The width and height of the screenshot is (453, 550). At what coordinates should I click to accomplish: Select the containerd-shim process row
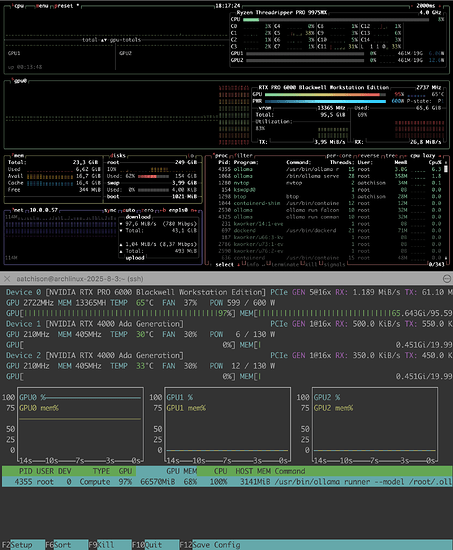click(329, 203)
